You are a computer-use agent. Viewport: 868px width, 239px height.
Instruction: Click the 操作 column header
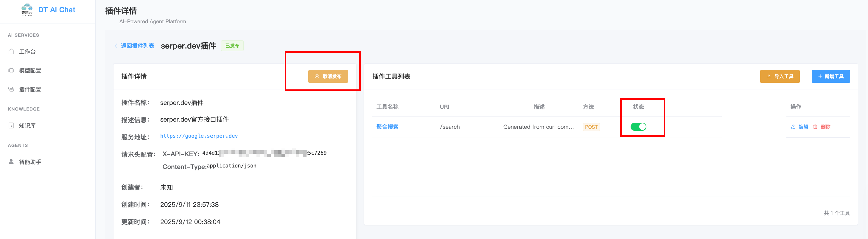pos(796,107)
